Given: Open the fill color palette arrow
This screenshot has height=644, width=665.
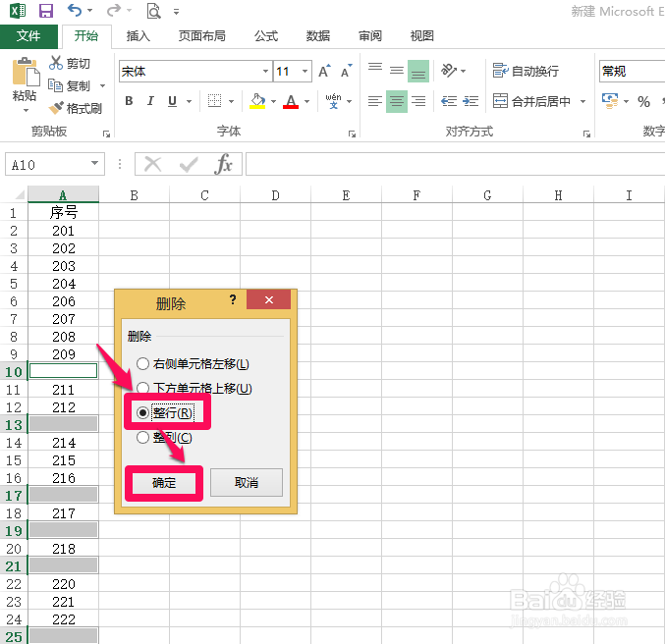Looking at the screenshot, I should click(x=273, y=101).
